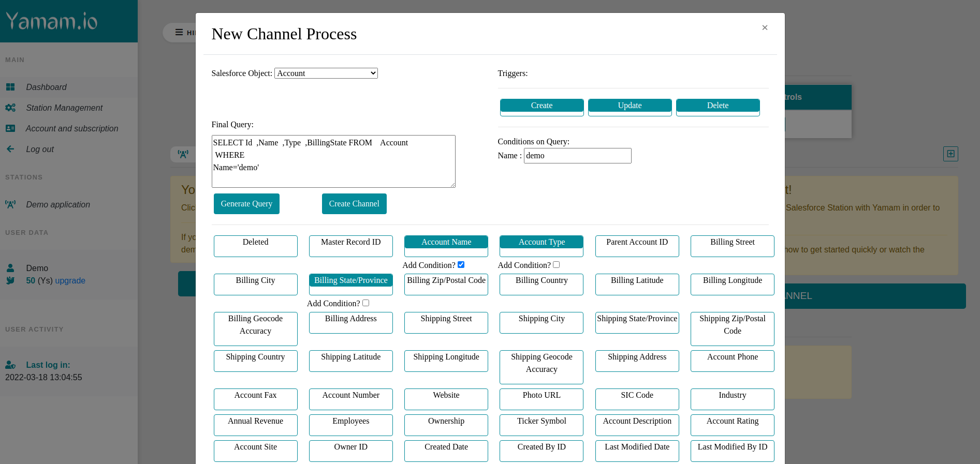The width and height of the screenshot is (980, 464).
Task: Deselect the Billing State/Province field
Action: [x=351, y=284]
